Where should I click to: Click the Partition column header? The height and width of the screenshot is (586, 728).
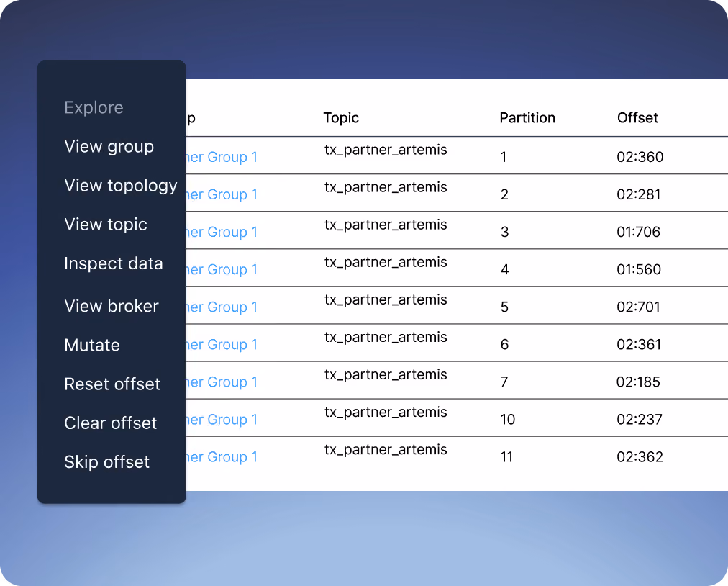pos(527,118)
